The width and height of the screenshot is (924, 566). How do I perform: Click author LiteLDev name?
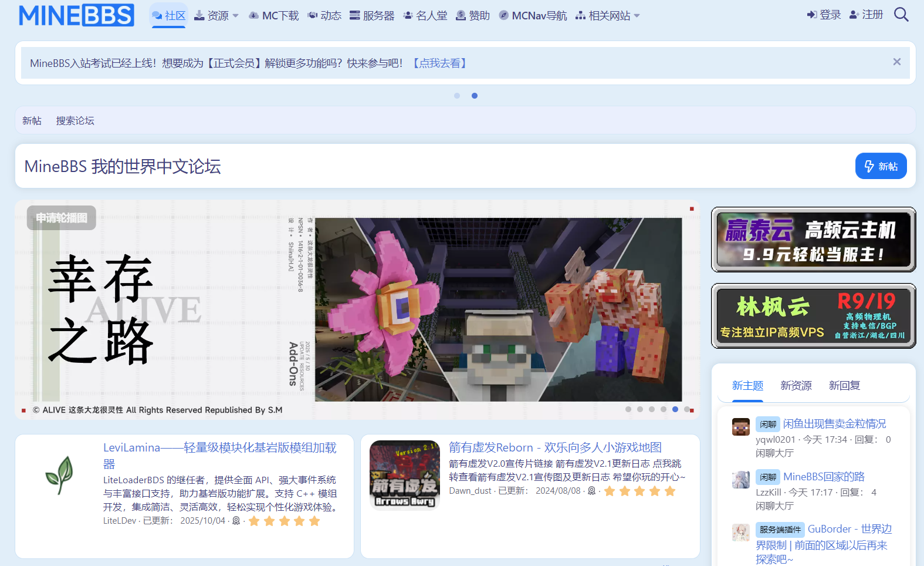(x=120, y=521)
